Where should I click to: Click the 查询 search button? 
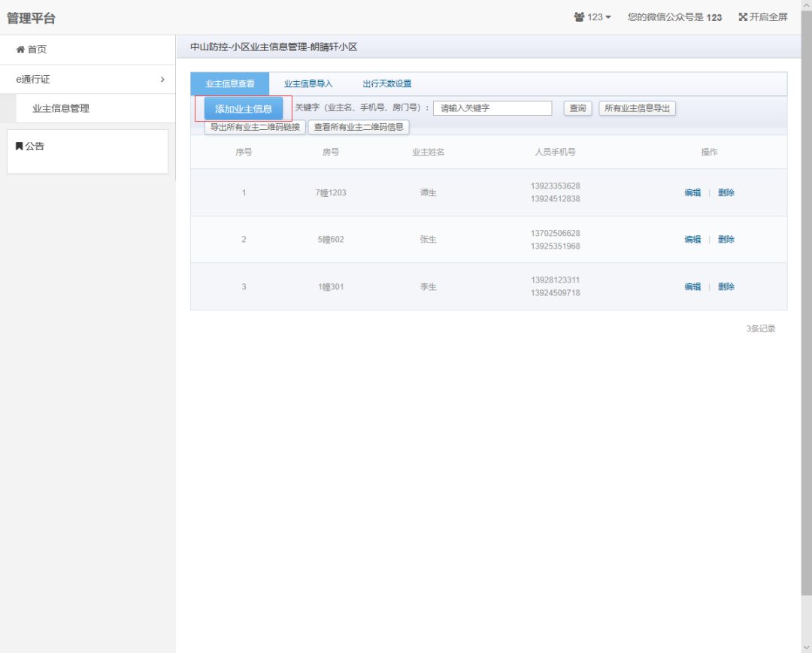click(x=577, y=108)
